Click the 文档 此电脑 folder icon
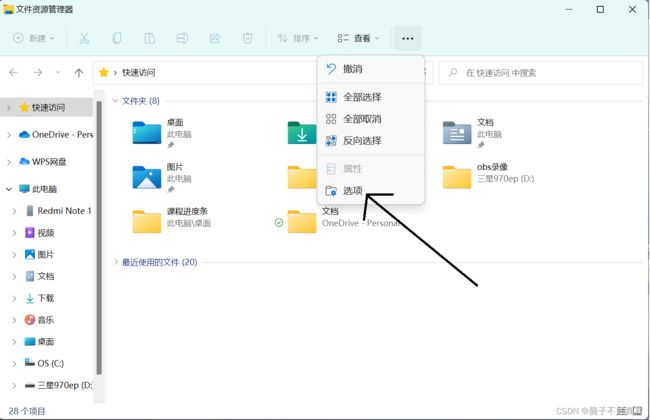This screenshot has height=420, width=650. (457, 133)
